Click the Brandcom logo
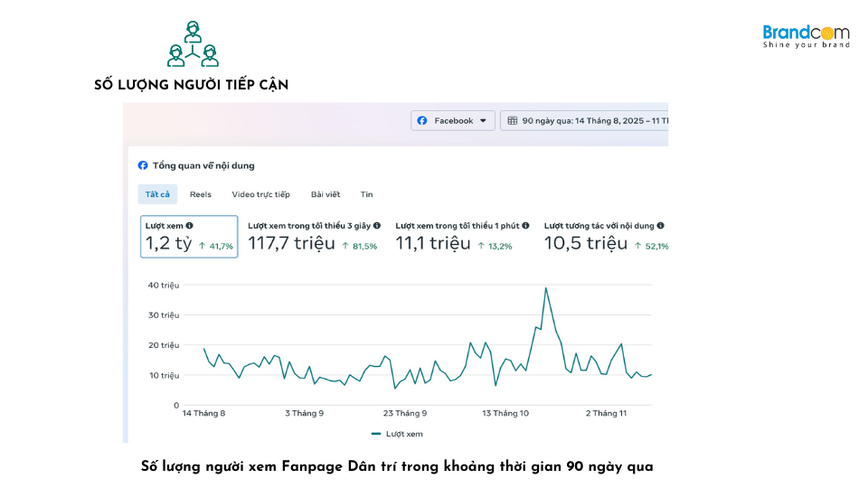Image resolution: width=868 pixels, height=488 pixels. click(806, 36)
